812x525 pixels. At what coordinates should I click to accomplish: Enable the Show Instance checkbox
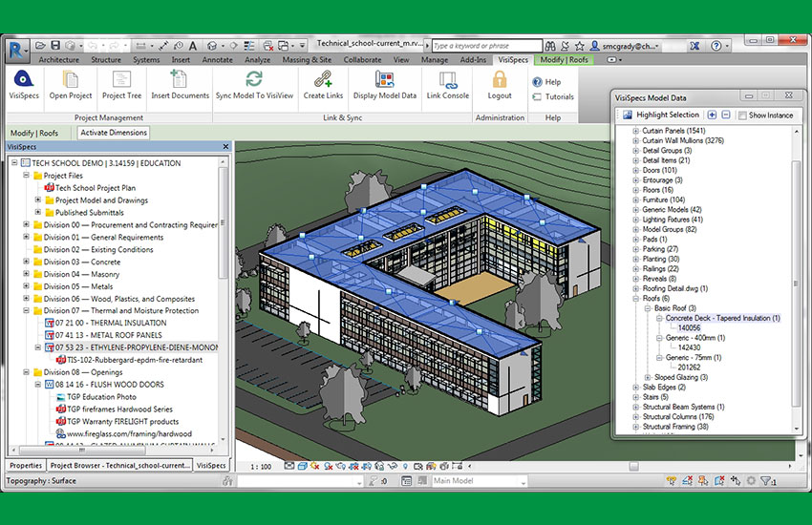740,115
